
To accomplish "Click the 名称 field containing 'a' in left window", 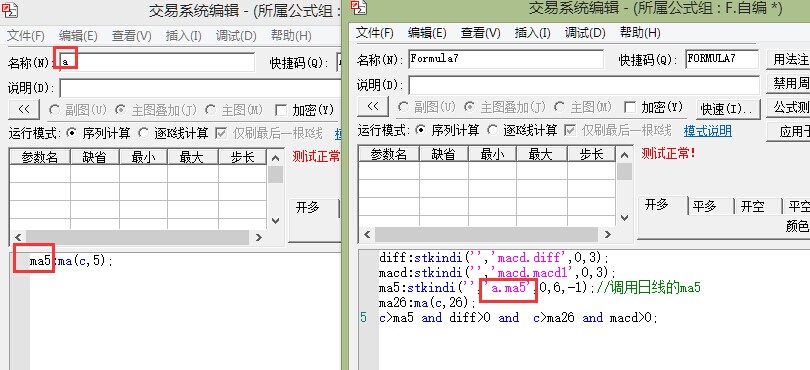I will point(157,62).
